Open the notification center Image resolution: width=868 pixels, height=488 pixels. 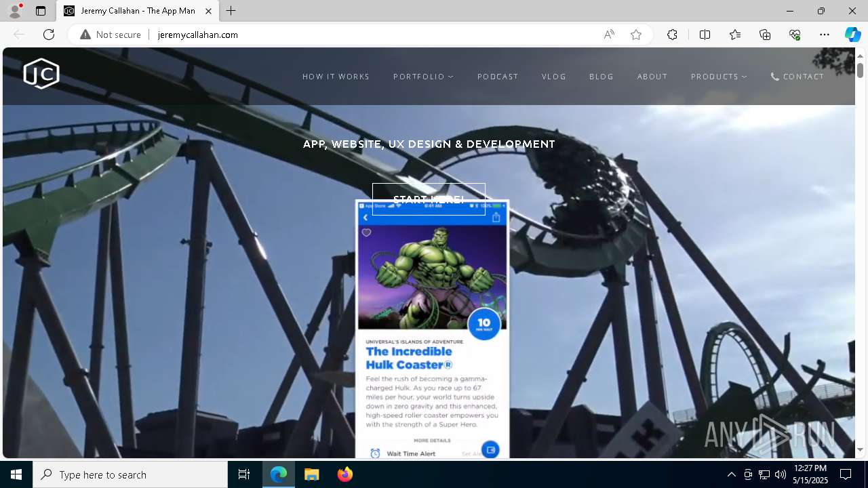coord(846,474)
